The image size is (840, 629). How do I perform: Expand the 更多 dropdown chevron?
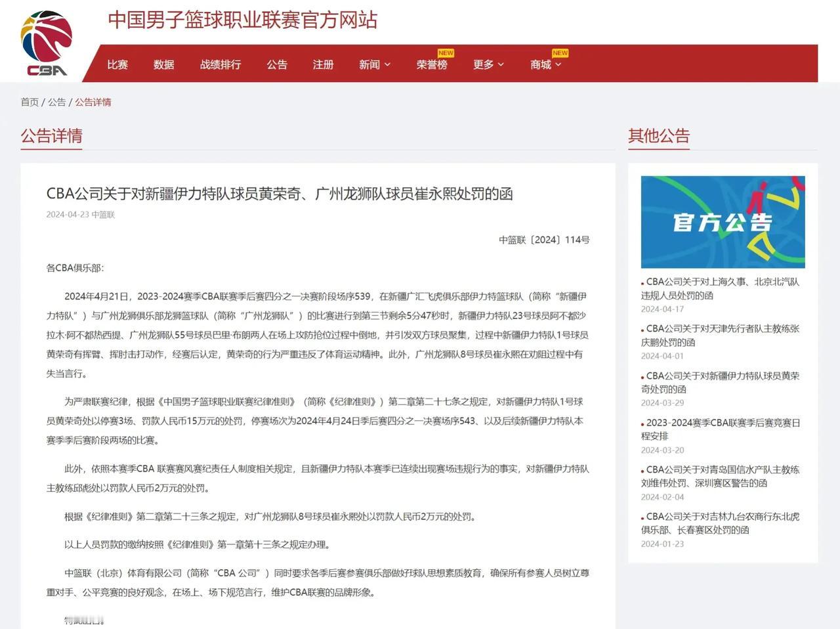pos(501,64)
